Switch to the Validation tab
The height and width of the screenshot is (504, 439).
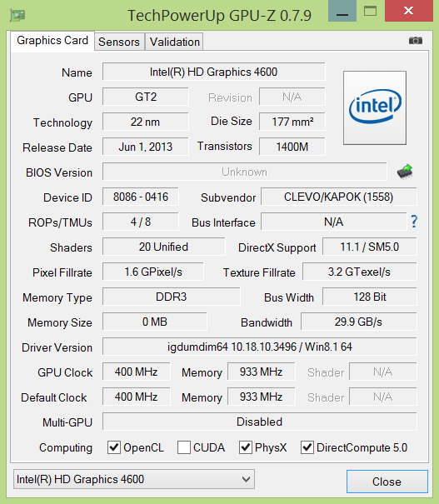pyautogui.click(x=174, y=42)
